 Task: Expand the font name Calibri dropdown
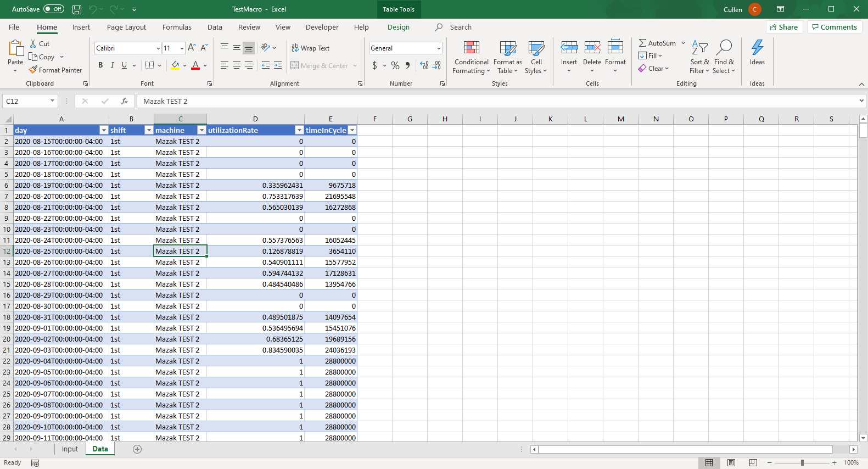(158, 48)
